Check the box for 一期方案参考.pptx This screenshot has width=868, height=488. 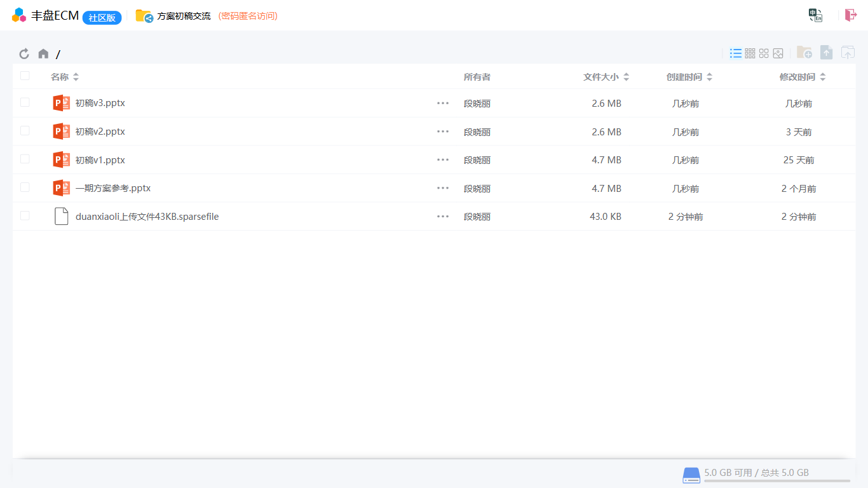(25, 187)
